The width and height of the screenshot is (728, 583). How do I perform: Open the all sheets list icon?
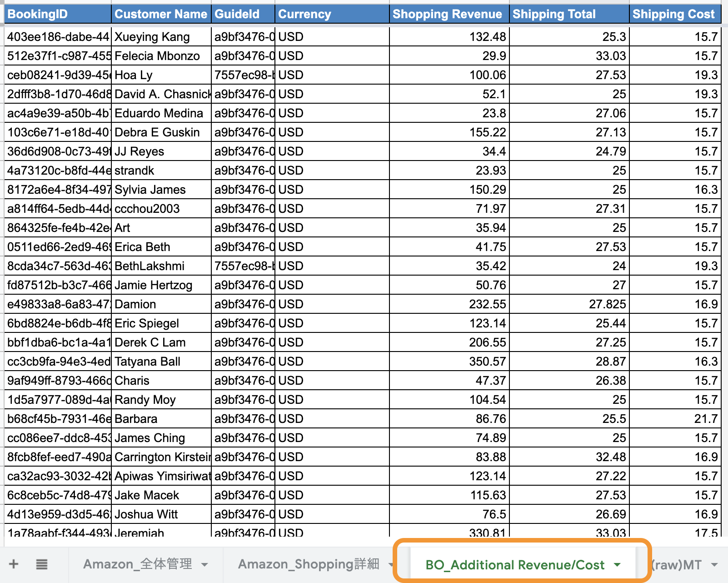tap(42, 564)
